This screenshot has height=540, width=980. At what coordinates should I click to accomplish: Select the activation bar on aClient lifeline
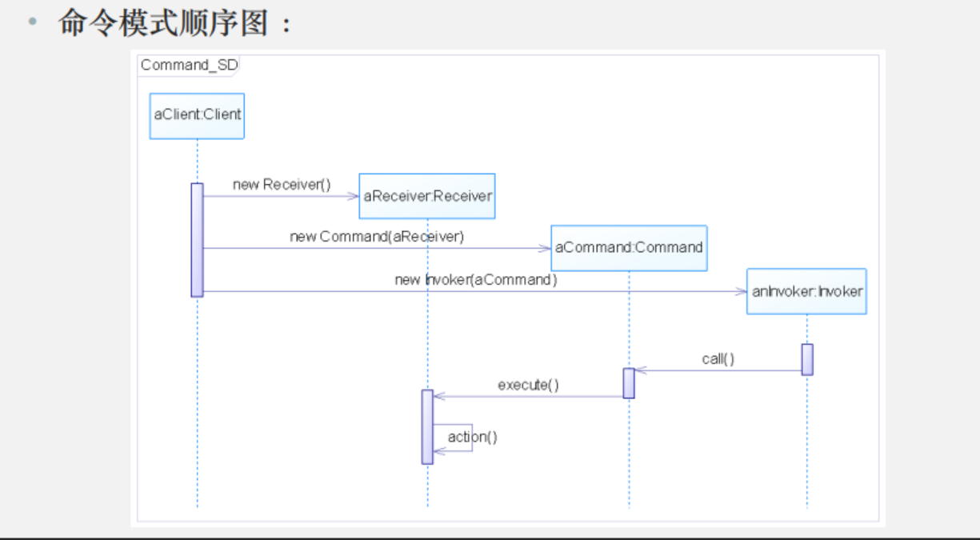197,240
